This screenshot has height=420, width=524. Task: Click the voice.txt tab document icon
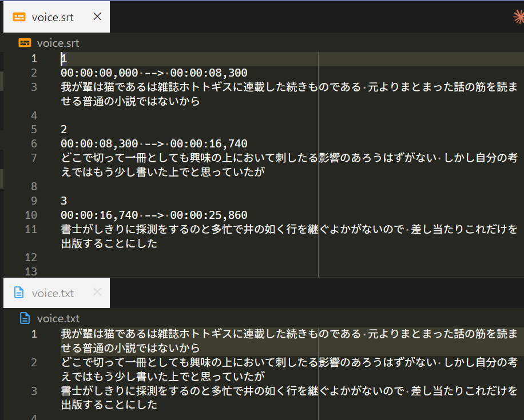pyautogui.click(x=19, y=293)
